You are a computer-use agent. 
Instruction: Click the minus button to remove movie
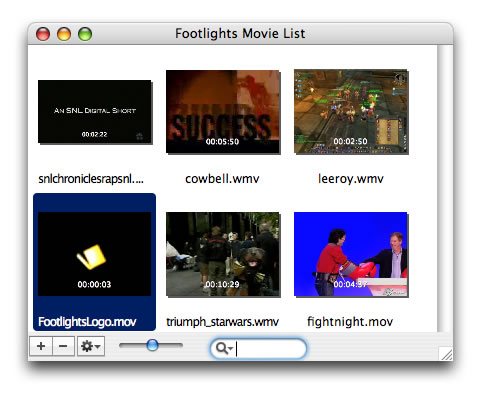(x=63, y=346)
